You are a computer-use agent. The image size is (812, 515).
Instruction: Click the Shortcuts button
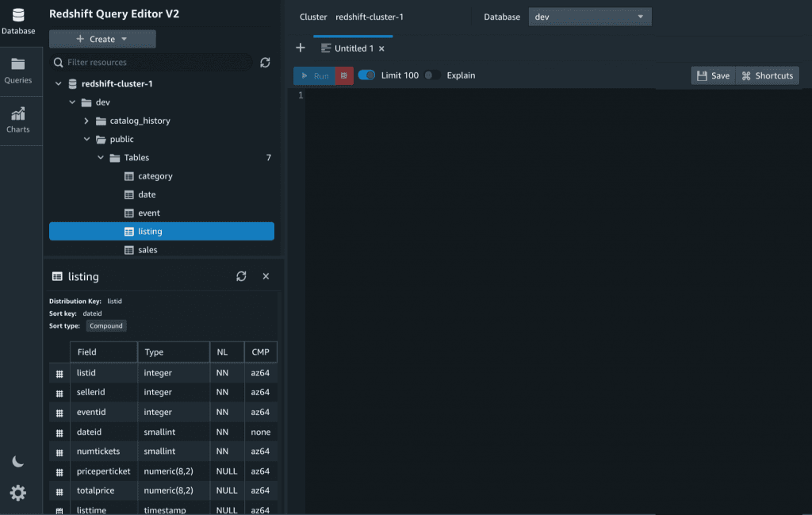coord(767,75)
